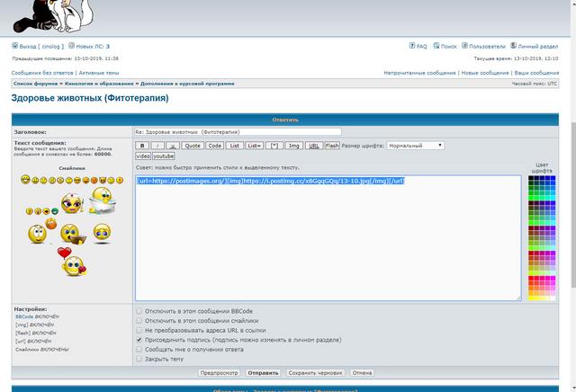This screenshot has height=392, width=576.
Task: Insert the big grinning smiley
Action: click(25, 180)
